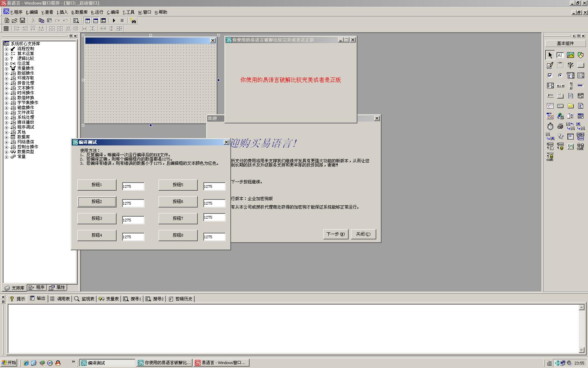The height and width of the screenshot is (368, 588).
Task: Click the Internet Explorer quick-launch icon
Action: pyautogui.click(x=26, y=363)
